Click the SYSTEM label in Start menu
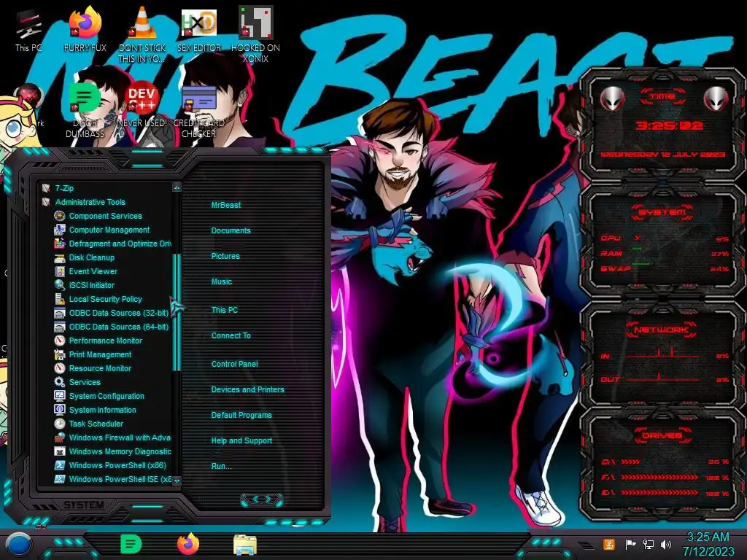 [84, 505]
